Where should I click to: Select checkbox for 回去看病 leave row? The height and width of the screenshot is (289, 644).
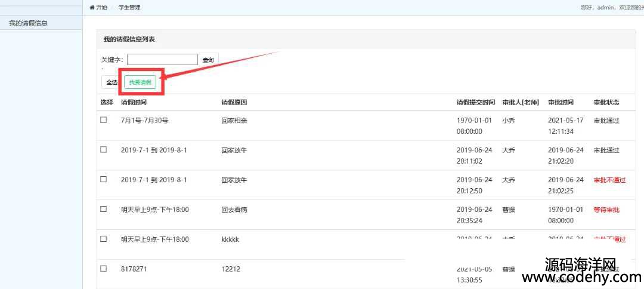point(104,209)
